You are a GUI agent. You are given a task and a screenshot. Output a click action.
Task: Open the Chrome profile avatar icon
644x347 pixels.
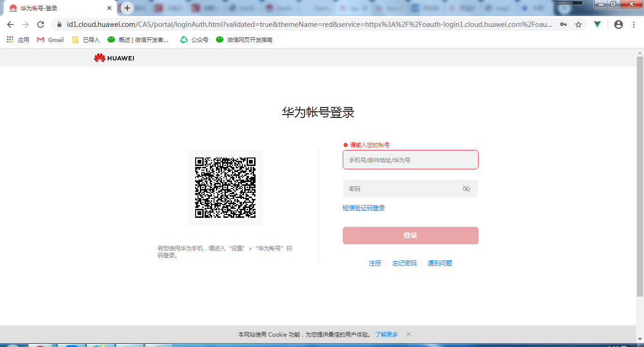(x=619, y=25)
